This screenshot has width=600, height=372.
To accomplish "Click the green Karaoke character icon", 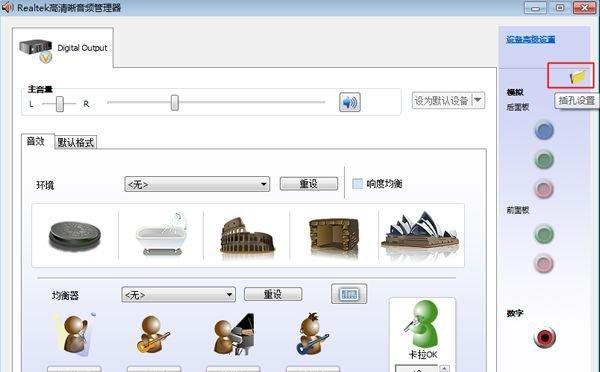I will 422,324.
